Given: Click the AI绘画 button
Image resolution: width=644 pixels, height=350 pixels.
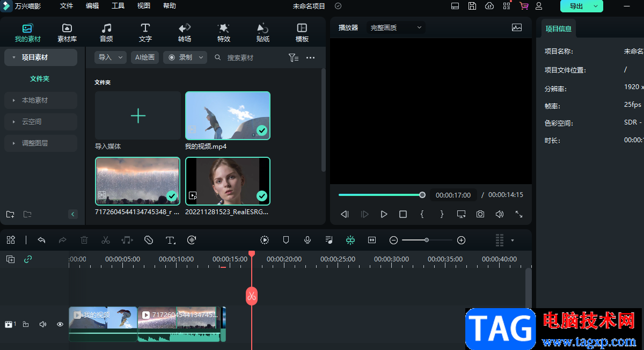Looking at the screenshot, I should [145, 57].
